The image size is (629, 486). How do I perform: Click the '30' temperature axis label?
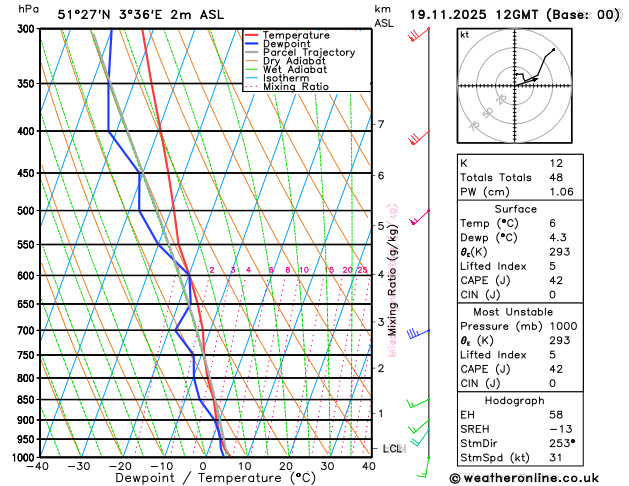tap(327, 466)
